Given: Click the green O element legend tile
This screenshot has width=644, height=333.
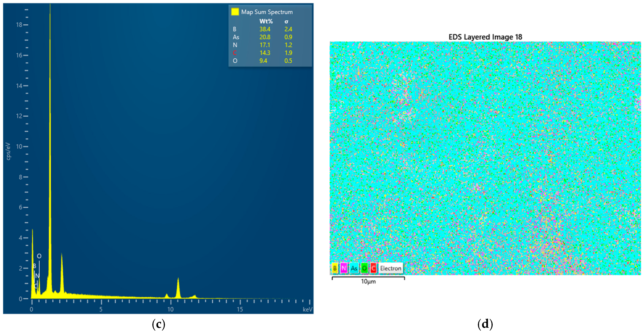Looking at the screenshot, I should (x=364, y=268).
